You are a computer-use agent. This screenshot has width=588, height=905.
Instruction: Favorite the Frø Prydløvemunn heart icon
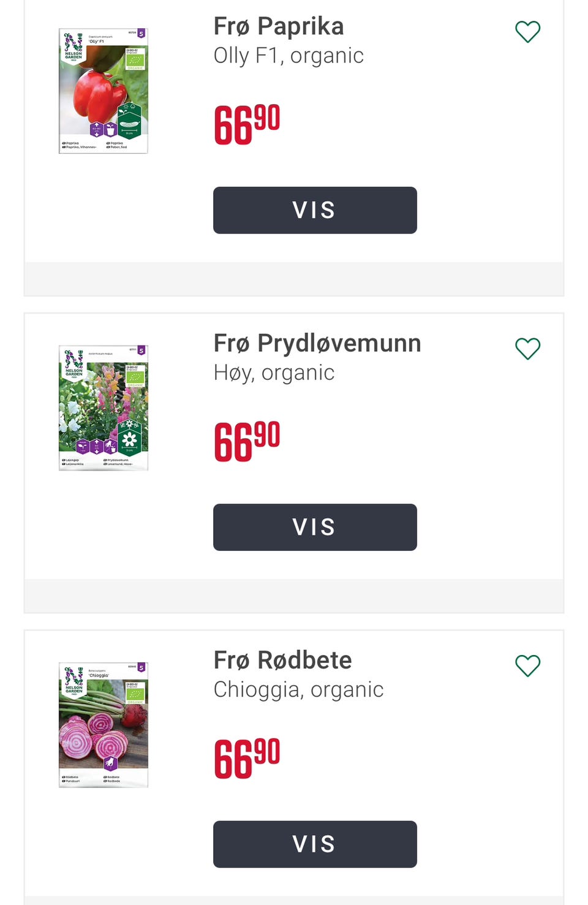pos(527,349)
